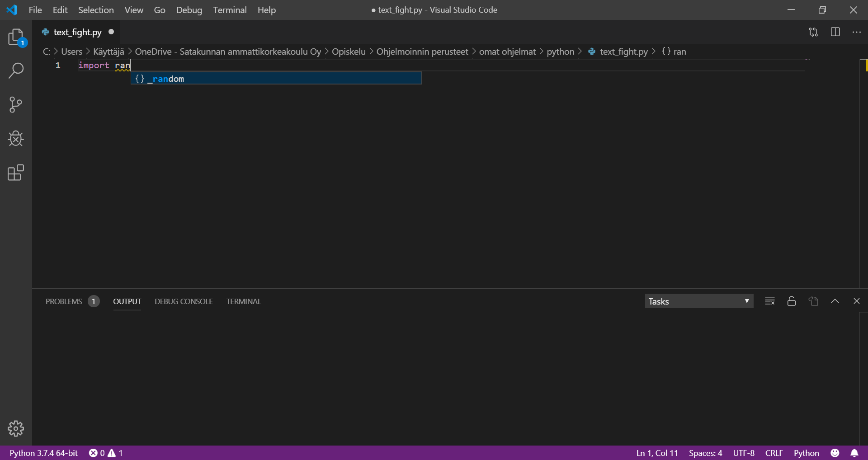Click the Käyttäjä breadcrumb segment
This screenshot has width=868, height=460.
[x=108, y=52]
